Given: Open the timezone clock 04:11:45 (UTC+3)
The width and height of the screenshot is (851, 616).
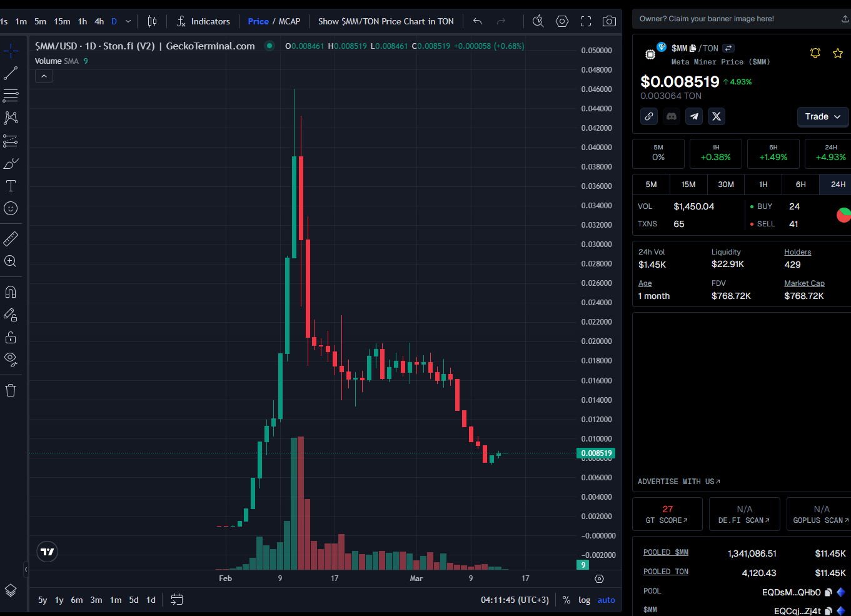Looking at the screenshot, I should click(515, 600).
